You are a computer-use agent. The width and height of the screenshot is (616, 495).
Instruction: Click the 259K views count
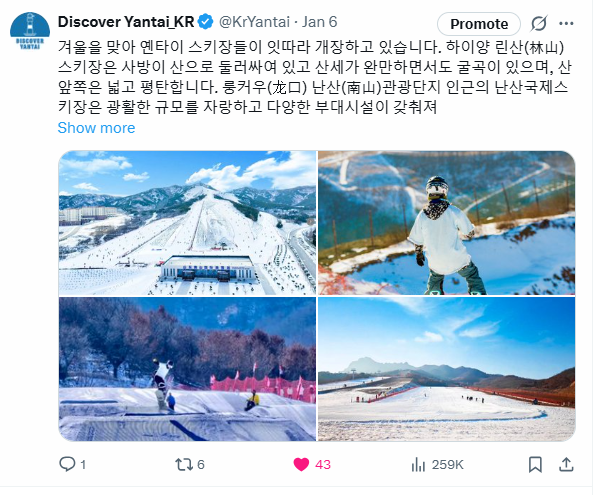(x=447, y=465)
